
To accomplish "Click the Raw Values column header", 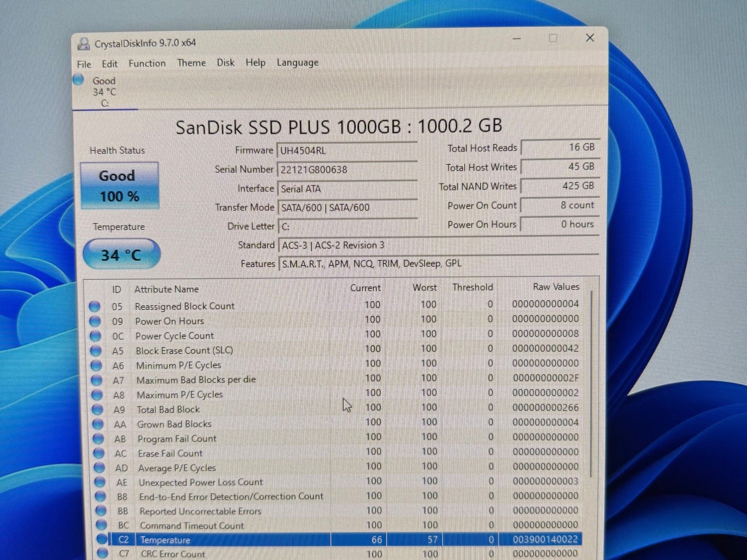I will point(556,287).
